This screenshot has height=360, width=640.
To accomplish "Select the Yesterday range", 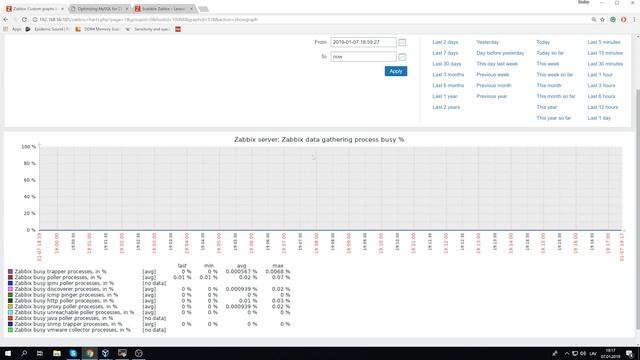I will pos(487,42).
